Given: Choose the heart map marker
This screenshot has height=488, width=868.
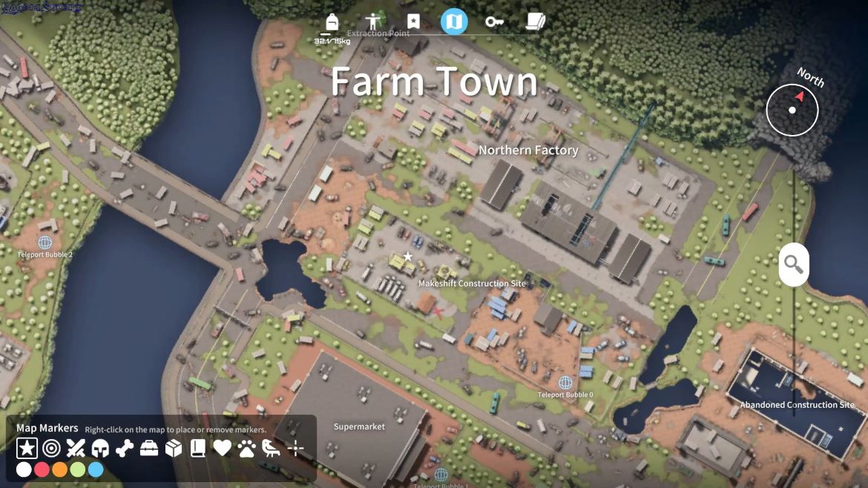Looking at the screenshot, I should (223, 448).
